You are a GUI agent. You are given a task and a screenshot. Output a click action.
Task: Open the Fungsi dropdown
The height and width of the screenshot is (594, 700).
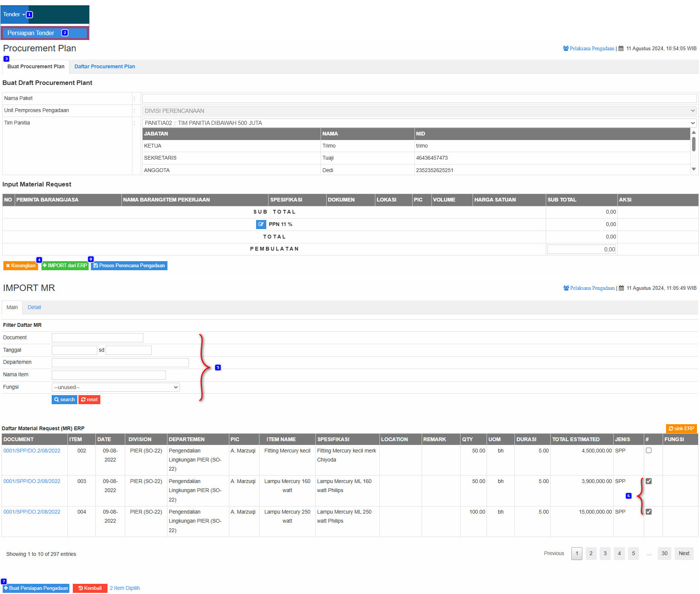point(115,387)
